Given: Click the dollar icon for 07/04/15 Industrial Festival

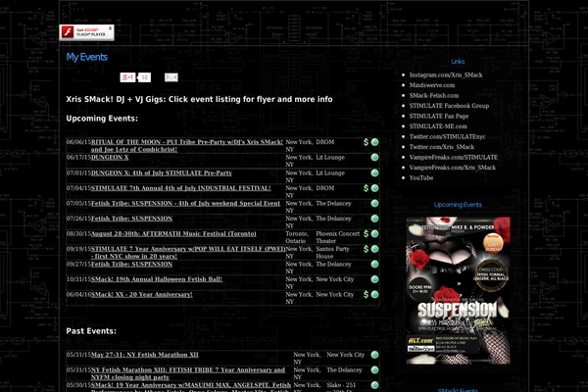Looking at the screenshot, I should [x=366, y=188].
